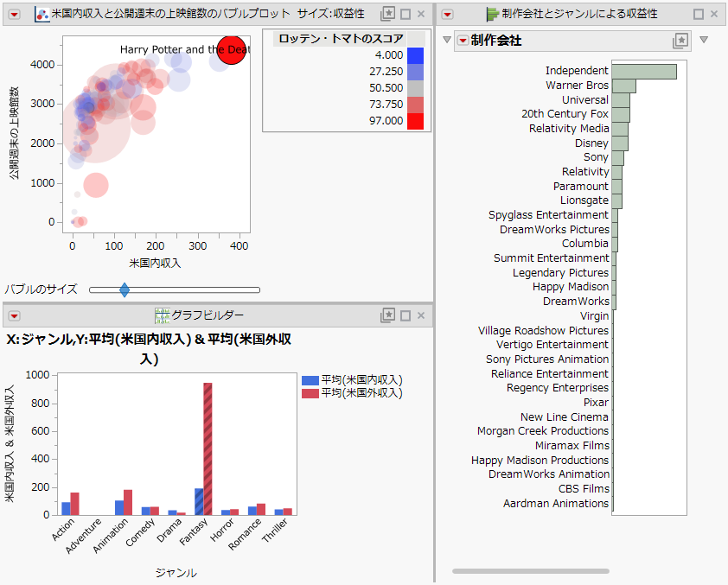Maximize the bubble plot panel
This screenshot has height=585, width=728.
pos(406,15)
